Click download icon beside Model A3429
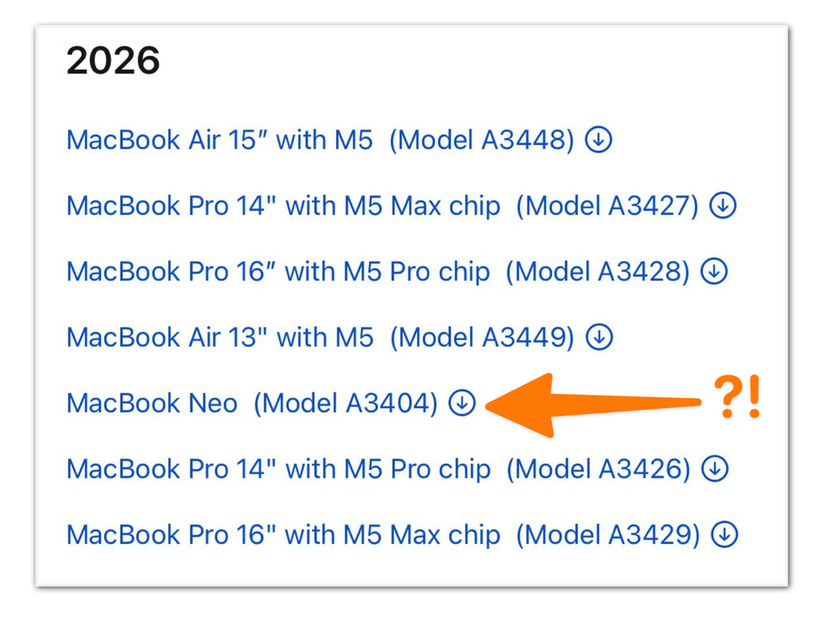Screen dimensions: 840x631 click(724, 535)
